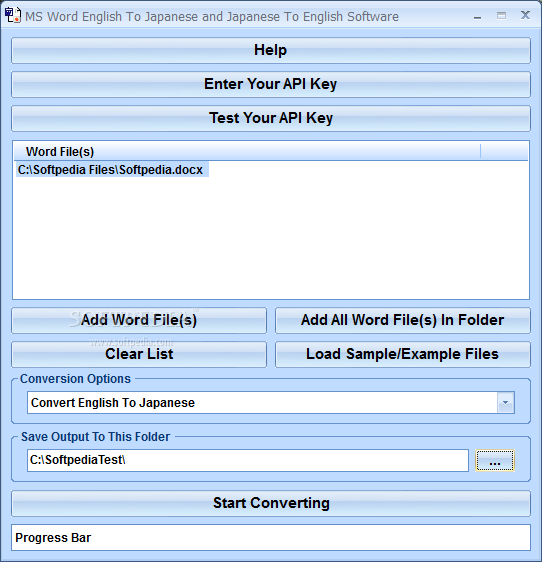Select Softpedia.docx file row in list
This screenshot has width=542, height=562.
click(112, 170)
